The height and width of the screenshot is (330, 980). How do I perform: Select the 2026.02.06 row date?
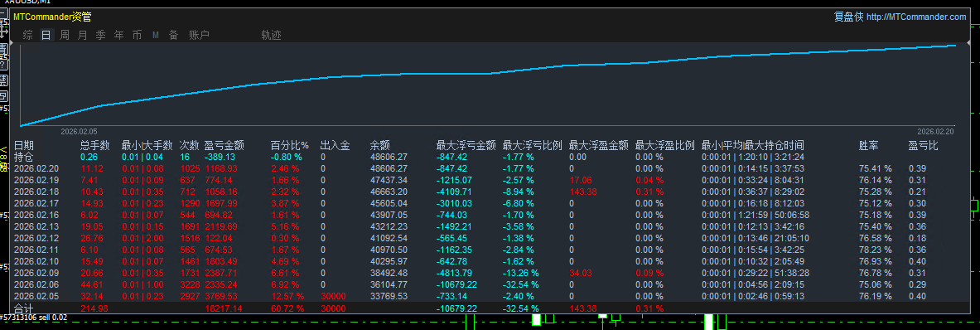37,284
